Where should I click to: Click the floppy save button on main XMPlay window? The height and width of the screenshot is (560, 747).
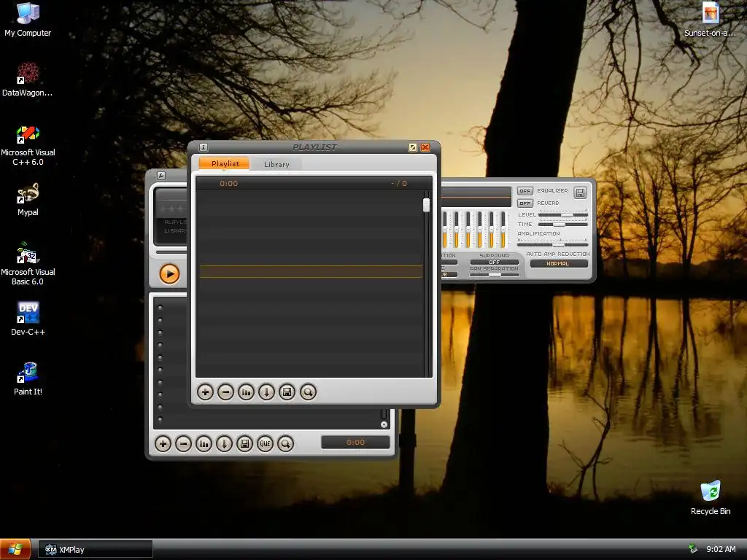coord(245,444)
